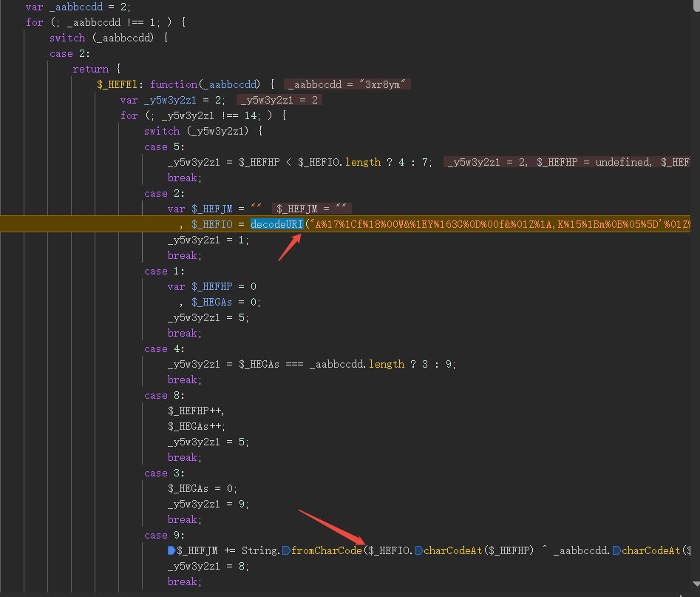700x597 pixels.
Task: Click the inline value badge $_HEFJM = ""
Action: [311, 209]
